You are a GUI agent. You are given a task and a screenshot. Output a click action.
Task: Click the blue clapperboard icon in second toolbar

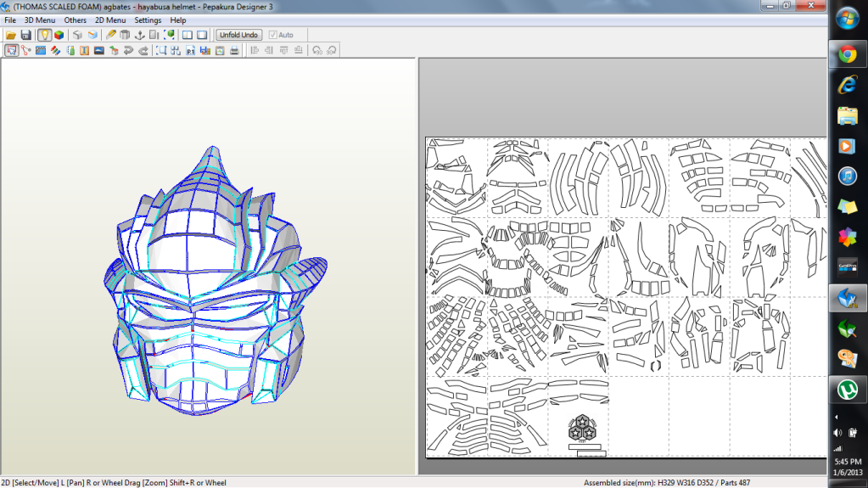click(x=41, y=50)
